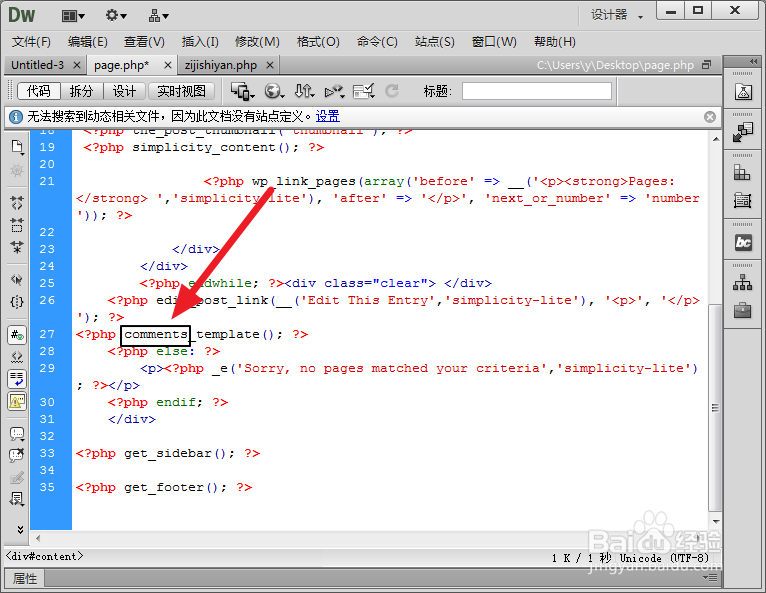Switch to 拆分 view
The height and width of the screenshot is (593, 766).
[x=81, y=91]
